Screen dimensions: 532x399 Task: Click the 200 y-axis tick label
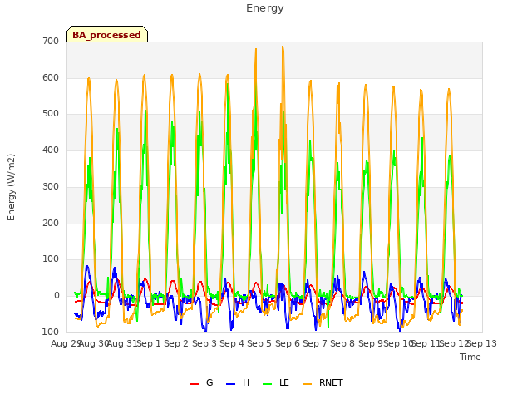pos(51,224)
